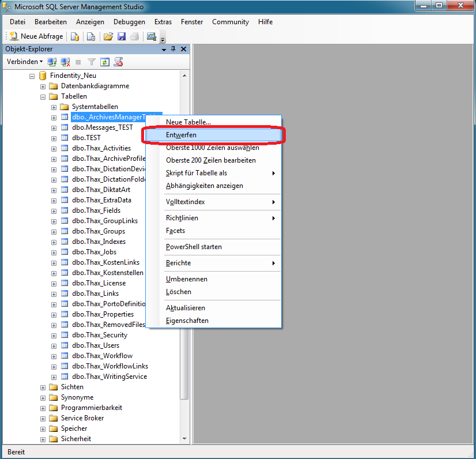
Task: Open the Extras menu
Action: 163,22
